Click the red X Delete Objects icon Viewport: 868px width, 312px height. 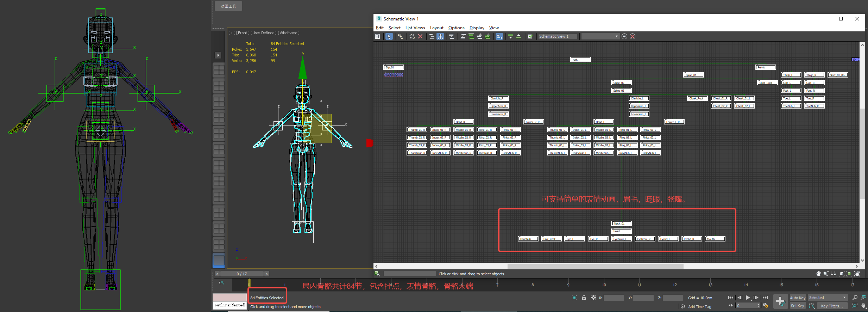(420, 36)
